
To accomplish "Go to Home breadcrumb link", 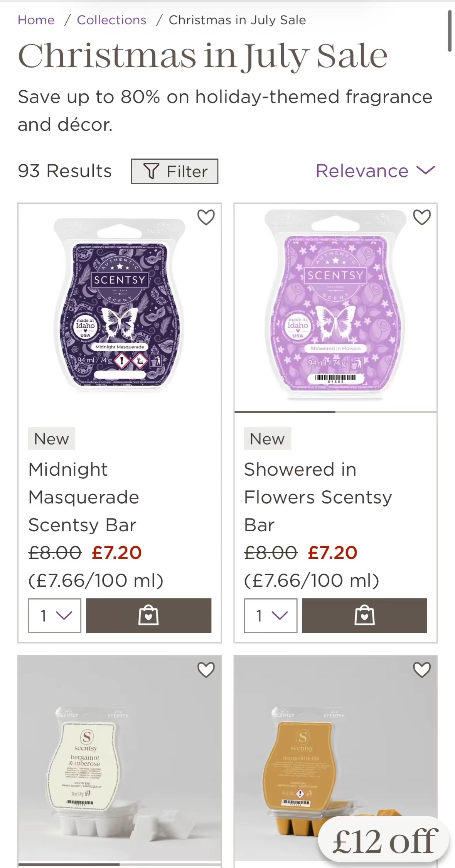I will click(x=36, y=20).
